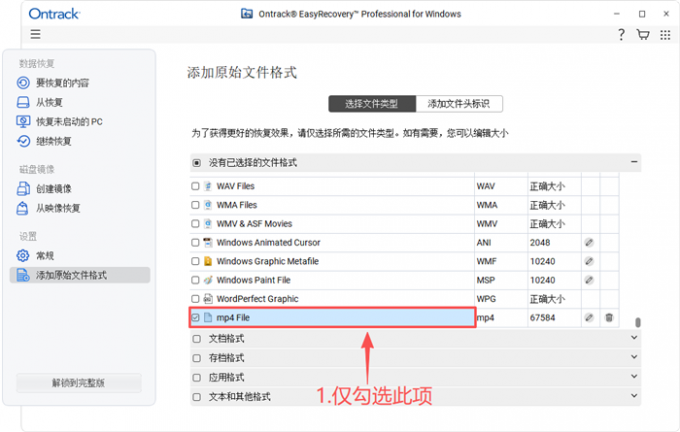Click Windows Paint File type icon
Screen dimensions: 680x432
pos(208,280)
